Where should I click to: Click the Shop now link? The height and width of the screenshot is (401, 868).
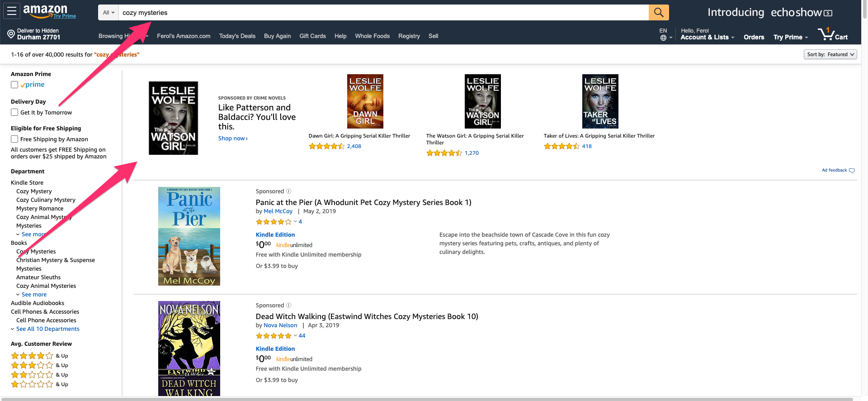pos(233,138)
